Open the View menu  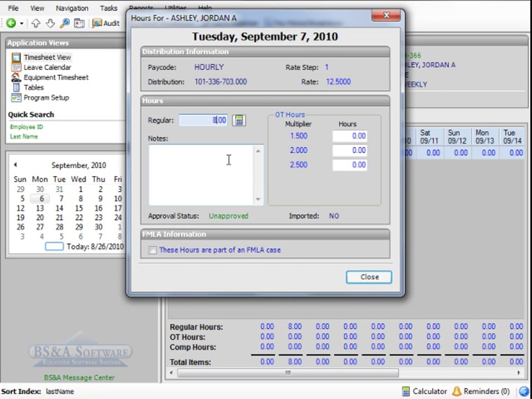(37, 8)
